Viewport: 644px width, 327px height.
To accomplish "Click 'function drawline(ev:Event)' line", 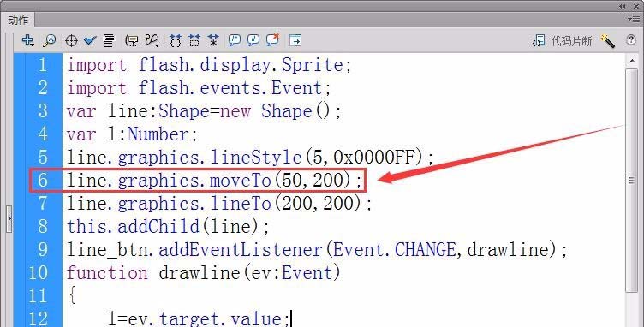I will [x=204, y=272].
